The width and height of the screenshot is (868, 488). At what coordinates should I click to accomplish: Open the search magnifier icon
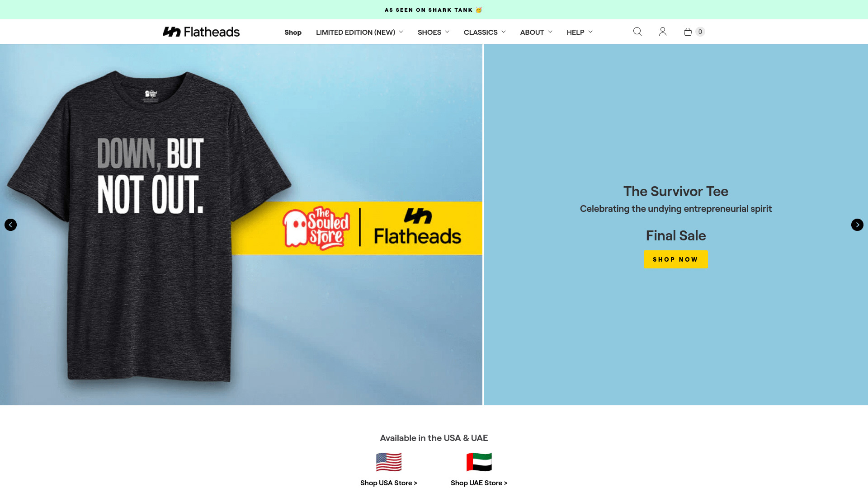[637, 32]
